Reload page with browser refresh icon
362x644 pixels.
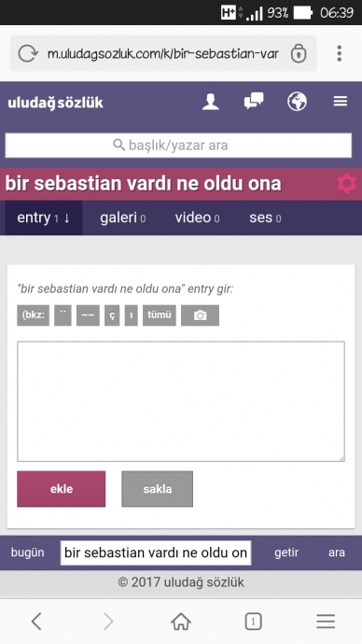pos(27,53)
